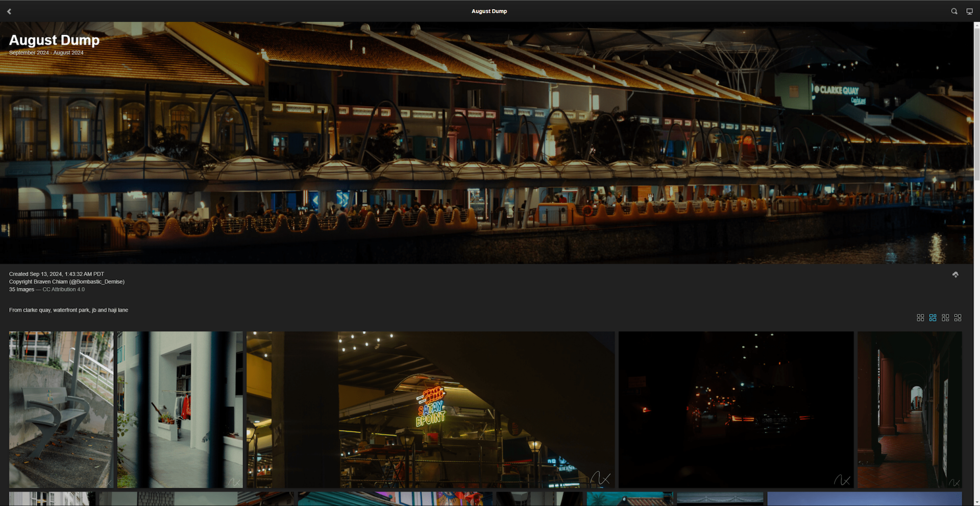980x506 pixels.
Task: Pick the fourth, rightmost grid layout icon
Action: tap(958, 318)
